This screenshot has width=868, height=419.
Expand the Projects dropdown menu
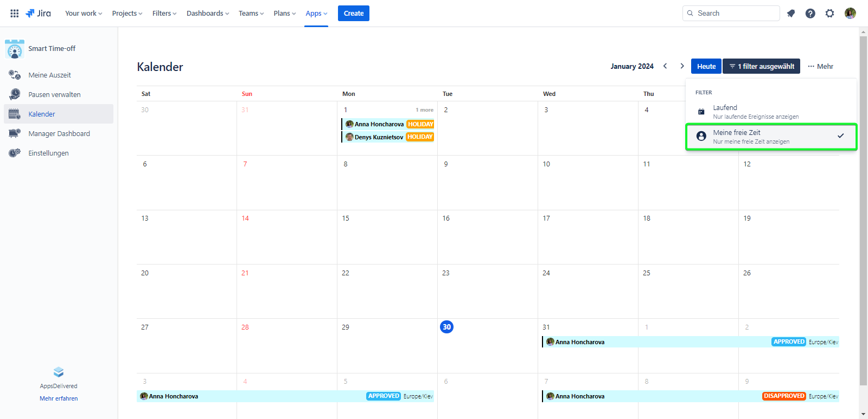pyautogui.click(x=127, y=14)
